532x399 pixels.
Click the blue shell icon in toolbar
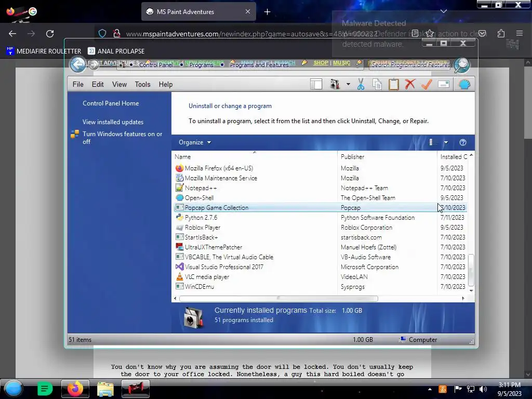click(x=464, y=84)
